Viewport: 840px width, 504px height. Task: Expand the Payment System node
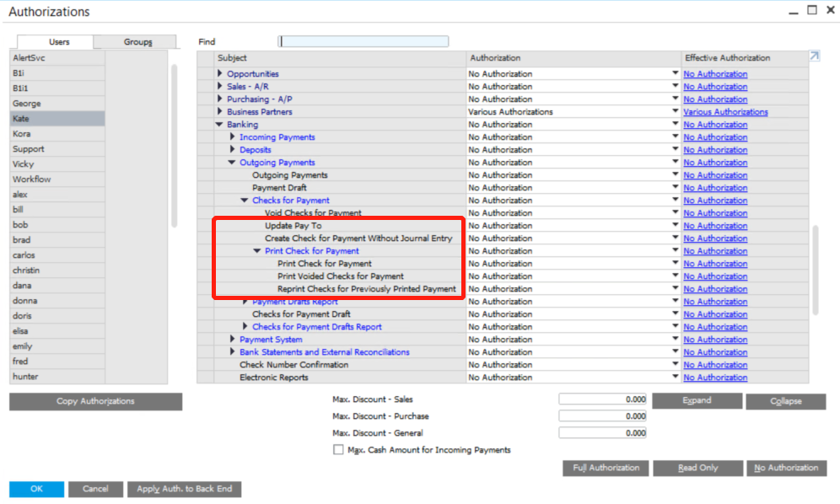coord(233,340)
